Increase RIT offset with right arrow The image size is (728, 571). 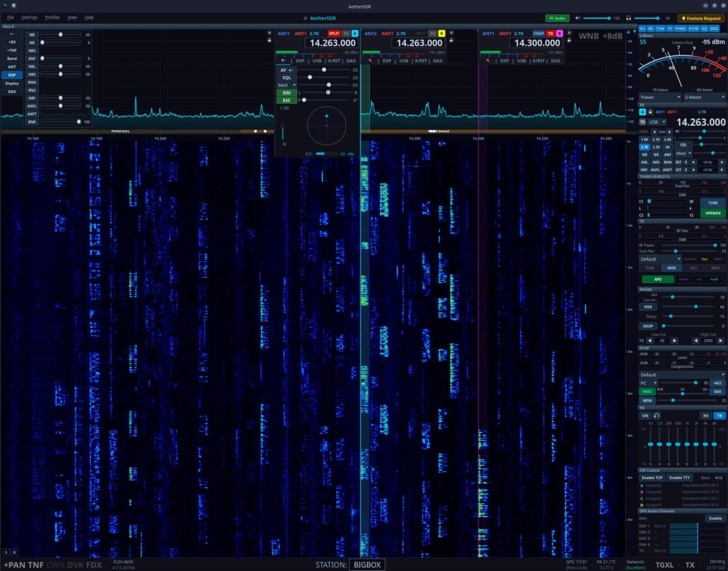(722, 162)
